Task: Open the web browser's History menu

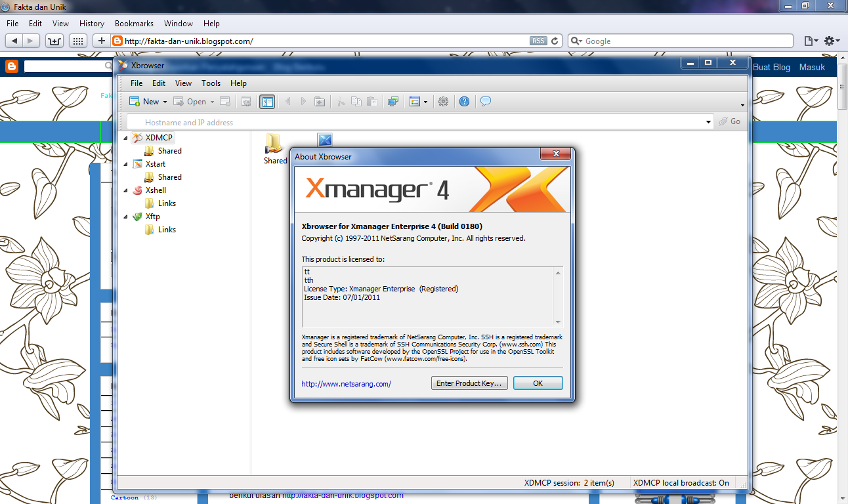Action: click(x=92, y=24)
